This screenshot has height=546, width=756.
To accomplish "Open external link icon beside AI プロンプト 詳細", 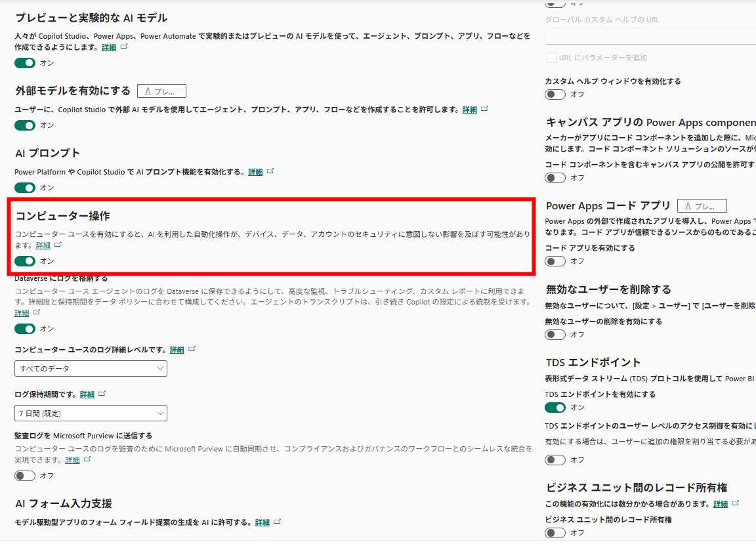I will 270,171.
